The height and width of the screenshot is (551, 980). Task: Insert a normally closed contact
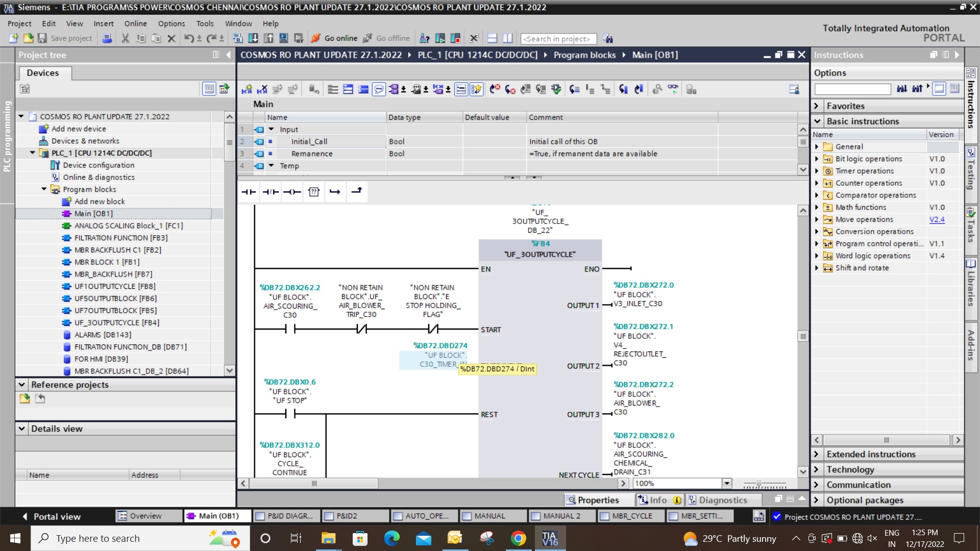271,192
